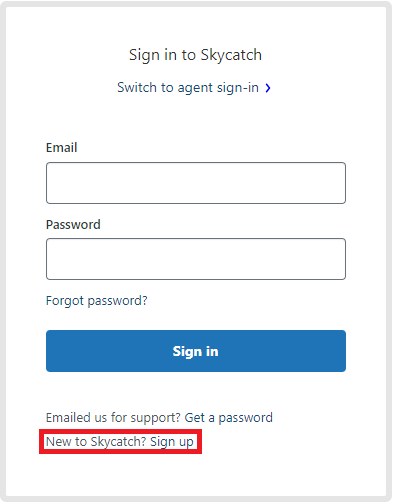Focus the Email input field
Screen dimensions: 394x503
196,183
